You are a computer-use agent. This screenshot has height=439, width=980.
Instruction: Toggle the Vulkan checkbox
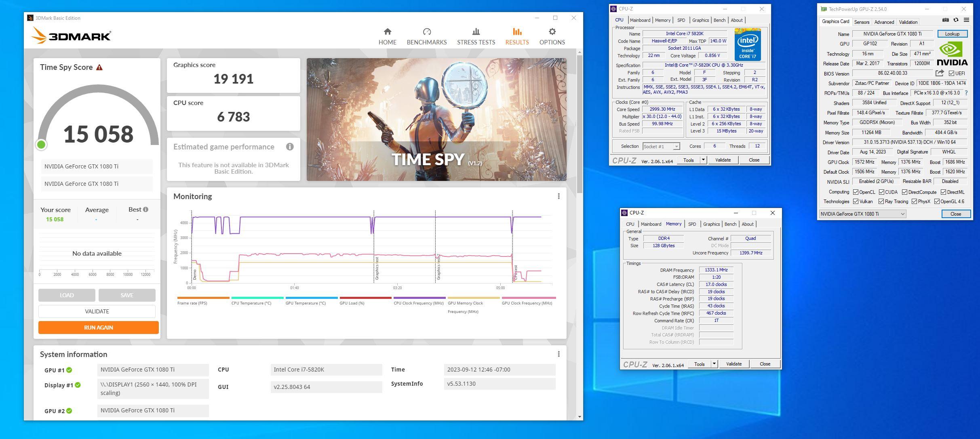coord(856,202)
